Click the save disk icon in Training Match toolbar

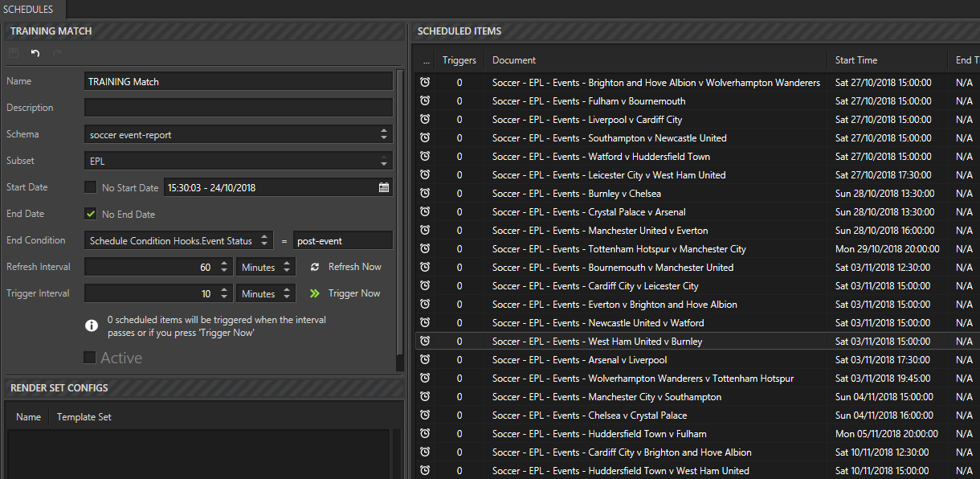click(14, 54)
